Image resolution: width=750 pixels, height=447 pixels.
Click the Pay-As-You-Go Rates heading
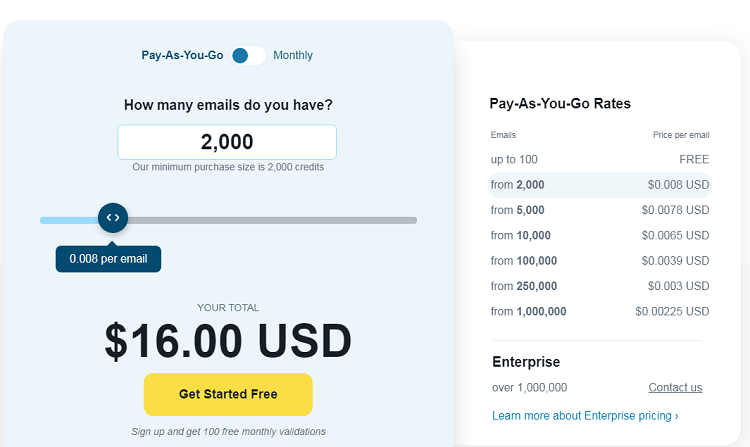560,103
